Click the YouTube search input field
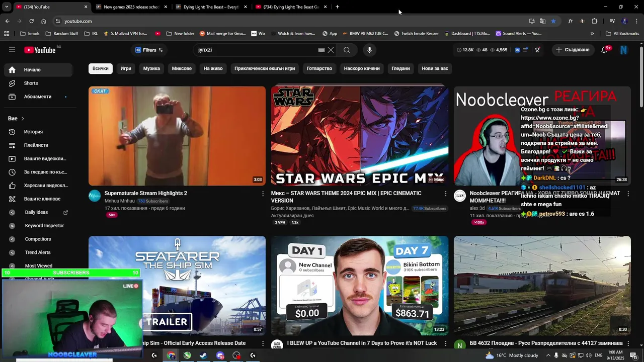This screenshot has width=644, height=362. pyautogui.click(x=257, y=50)
